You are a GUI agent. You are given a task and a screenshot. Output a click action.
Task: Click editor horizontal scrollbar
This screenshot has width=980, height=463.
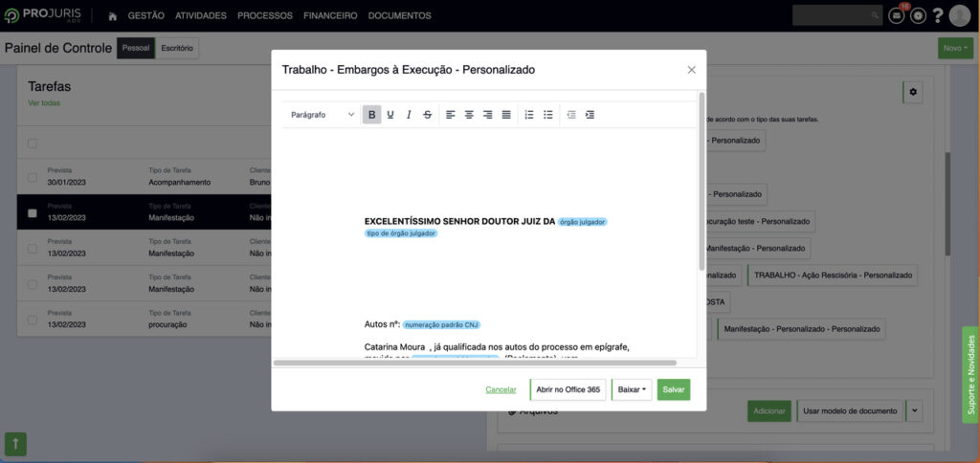475,363
